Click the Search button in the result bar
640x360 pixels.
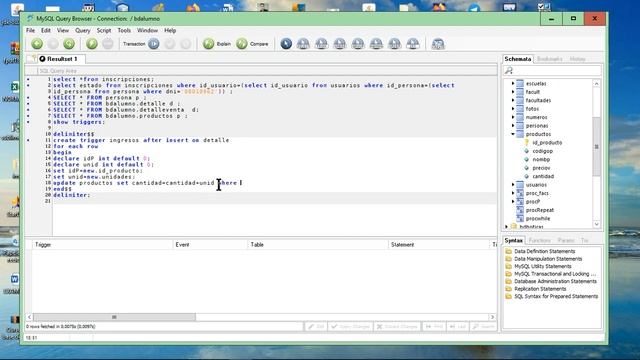(483, 327)
